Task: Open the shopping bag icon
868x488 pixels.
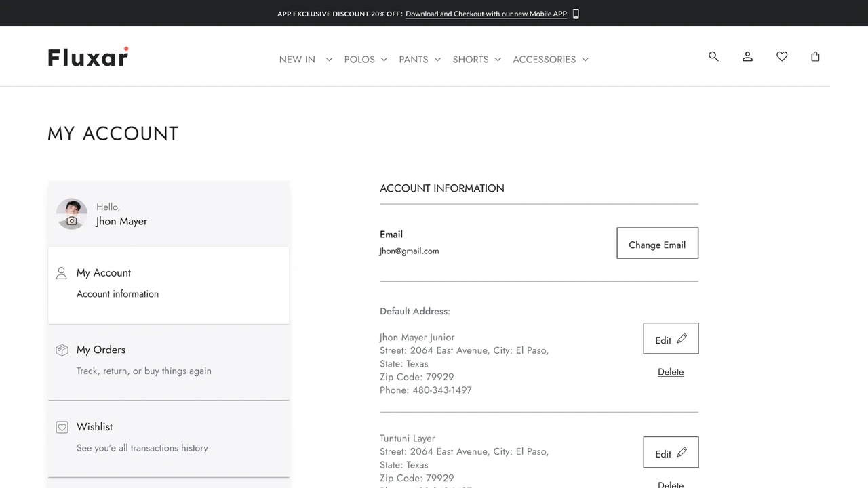Action: pyautogui.click(x=815, y=56)
